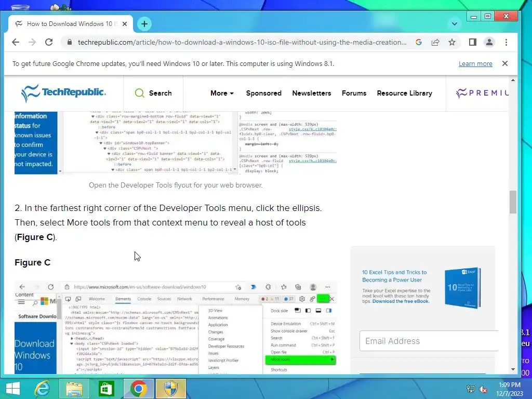Launch Internet Explorer from taskbar
This screenshot has height=399, width=532.
point(43,389)
